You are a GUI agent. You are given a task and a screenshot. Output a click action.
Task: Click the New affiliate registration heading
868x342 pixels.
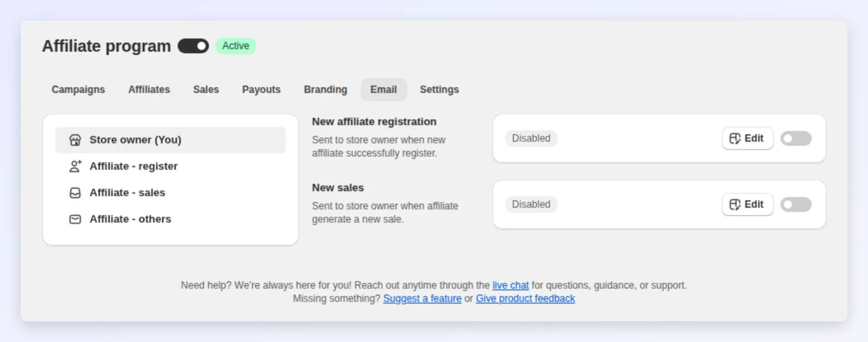[x=374, y=122]
